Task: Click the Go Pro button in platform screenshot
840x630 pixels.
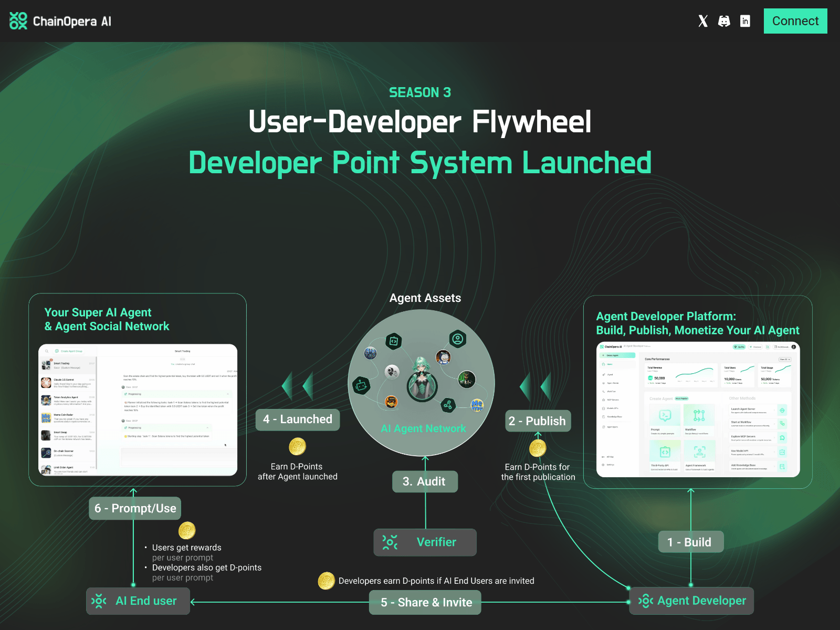Action: [x=739, y=347]
